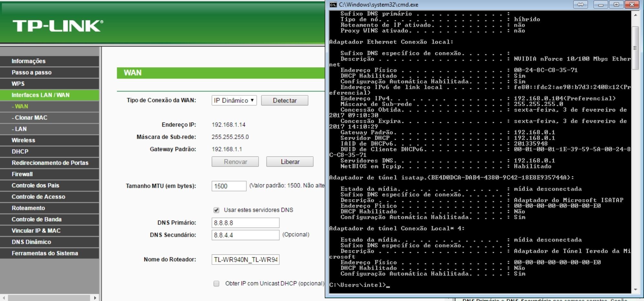Maximize the cmd.exe window
This screenshot has width=644, height=301.
pyautogui.click(x=616, y=5)
